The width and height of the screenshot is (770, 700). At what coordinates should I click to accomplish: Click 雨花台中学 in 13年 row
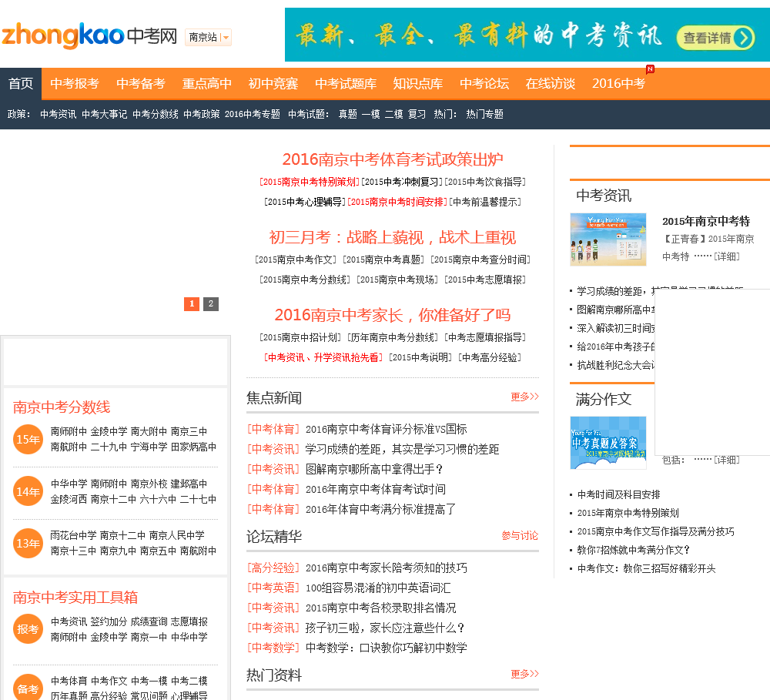73,535
